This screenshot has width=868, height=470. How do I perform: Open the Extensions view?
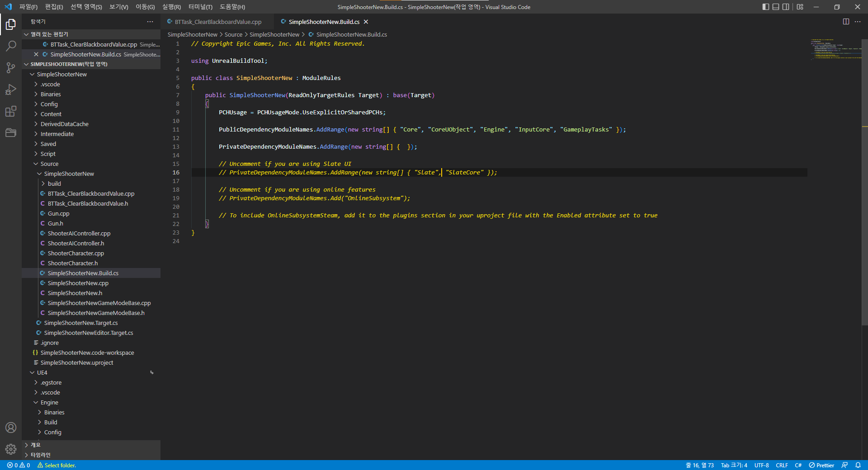coord(11,111)
